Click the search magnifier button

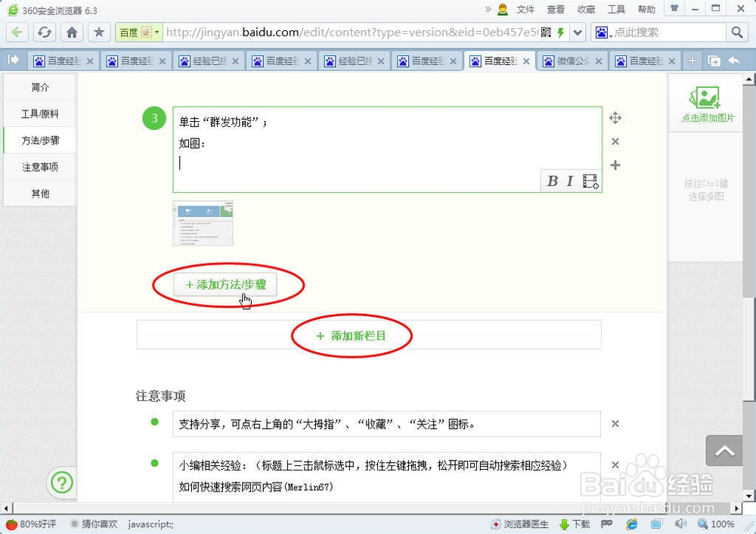(x=736, y=33)
